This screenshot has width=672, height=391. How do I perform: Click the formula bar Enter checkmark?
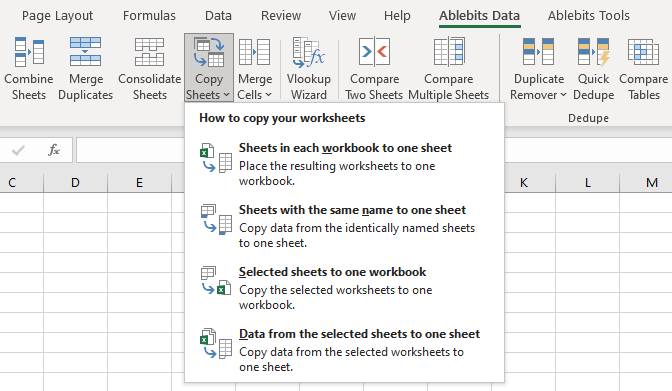[x=18, y=150]
